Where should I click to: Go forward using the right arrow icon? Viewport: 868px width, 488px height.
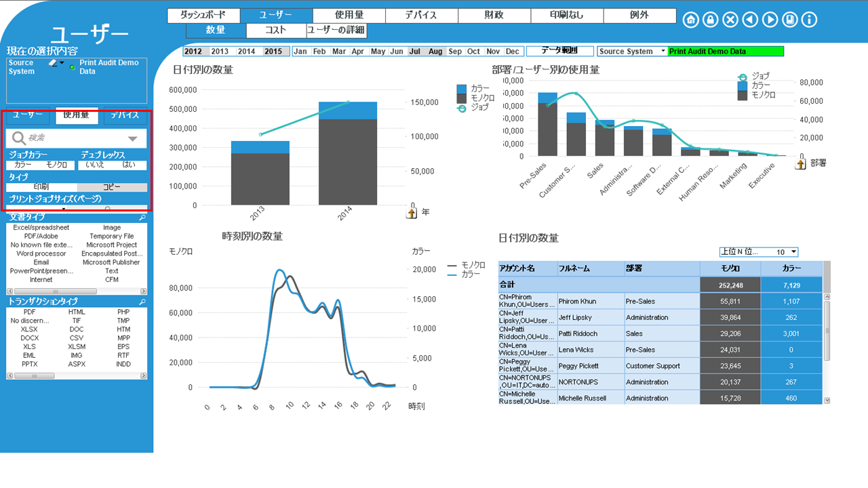(770, 20)
